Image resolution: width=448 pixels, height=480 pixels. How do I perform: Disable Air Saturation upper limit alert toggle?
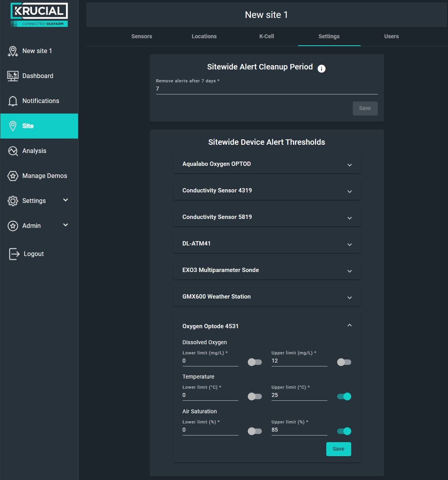pos(344,431)
